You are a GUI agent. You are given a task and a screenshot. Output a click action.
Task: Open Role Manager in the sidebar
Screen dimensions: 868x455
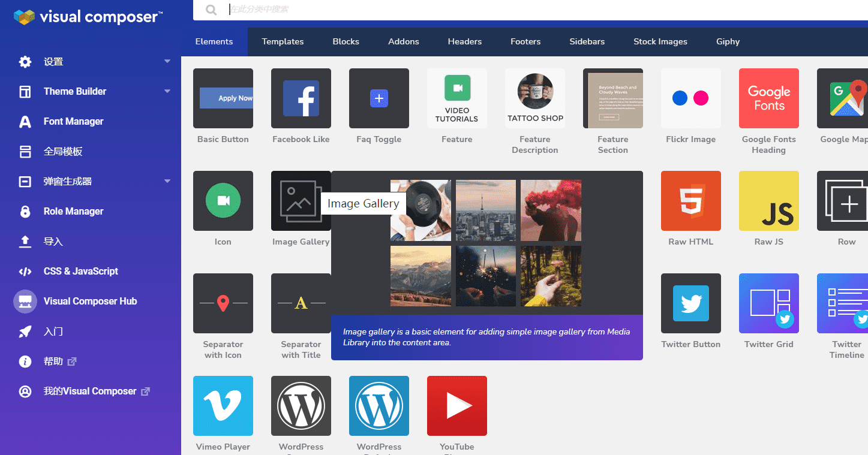coord(74,212)
